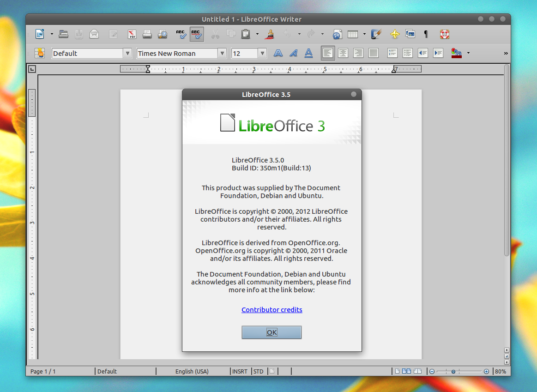This screenshot has height=392, width=537.
Task: Apply the Font Color
Action: pos(457,53)
